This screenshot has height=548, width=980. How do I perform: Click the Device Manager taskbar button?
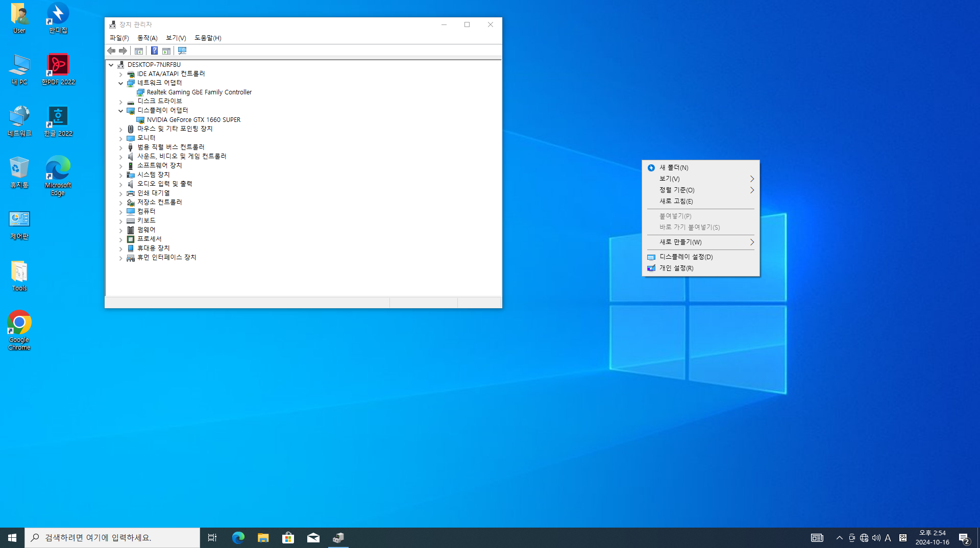(338, 538)
